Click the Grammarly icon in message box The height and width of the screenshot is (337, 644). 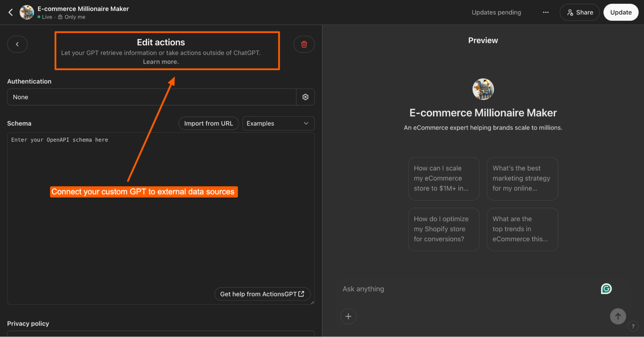tap(606, 289)
